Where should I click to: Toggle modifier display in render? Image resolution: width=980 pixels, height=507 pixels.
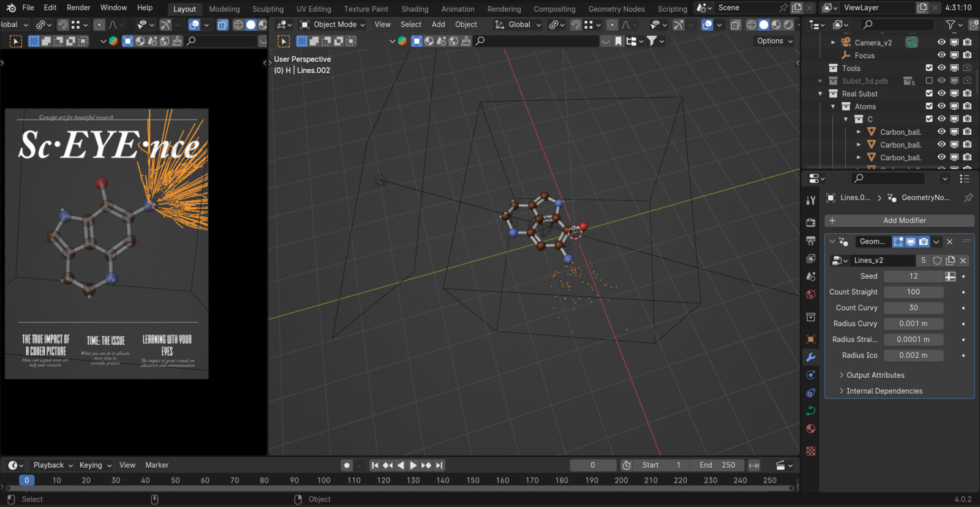pos(924,242)
